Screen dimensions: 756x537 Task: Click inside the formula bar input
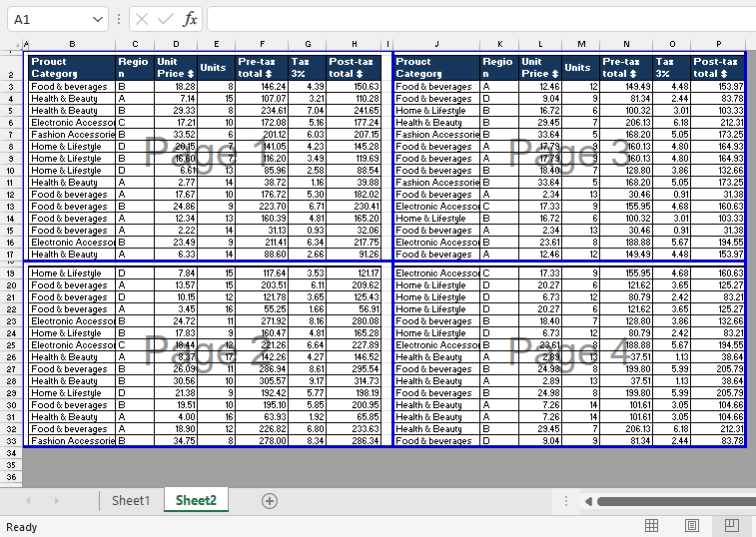pos(481,19)
